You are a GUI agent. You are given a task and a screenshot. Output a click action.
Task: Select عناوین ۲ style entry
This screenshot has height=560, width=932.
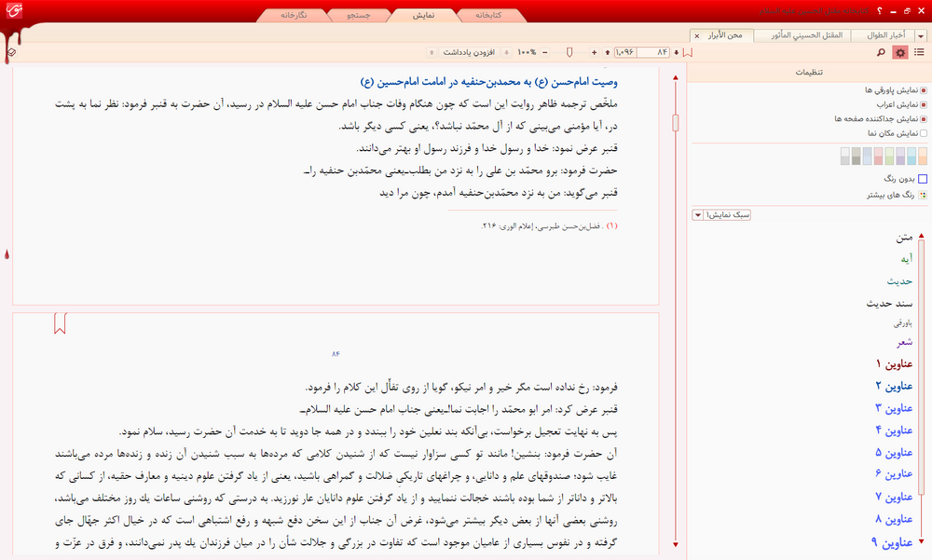pos(894,386)
